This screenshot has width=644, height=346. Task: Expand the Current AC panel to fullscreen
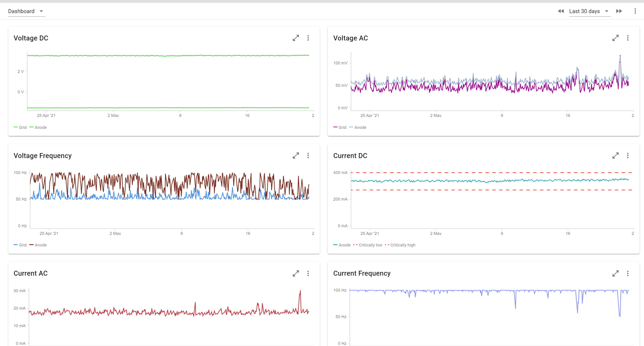pos(296,273)
